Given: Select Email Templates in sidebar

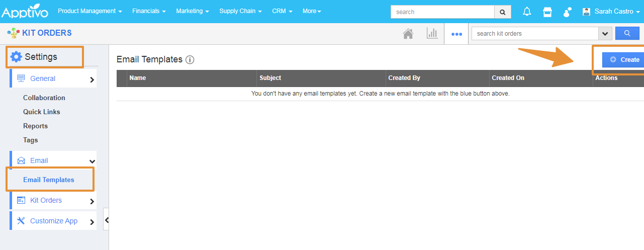Looking at the screenshot, I should pyautogui.click(x=49, y=180).
